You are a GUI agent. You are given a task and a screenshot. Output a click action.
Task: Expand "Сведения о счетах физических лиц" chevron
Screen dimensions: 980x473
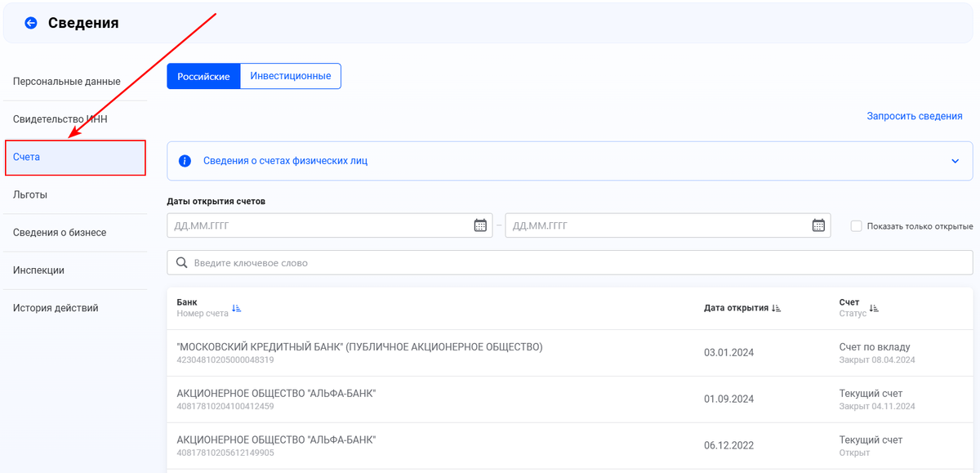pos(955,161)
